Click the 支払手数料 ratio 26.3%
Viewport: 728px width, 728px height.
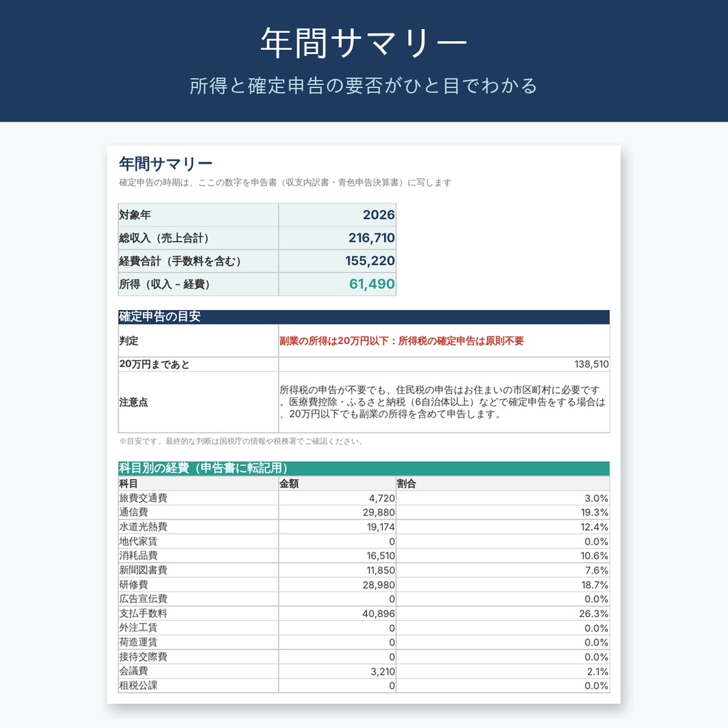coord(594,614)
